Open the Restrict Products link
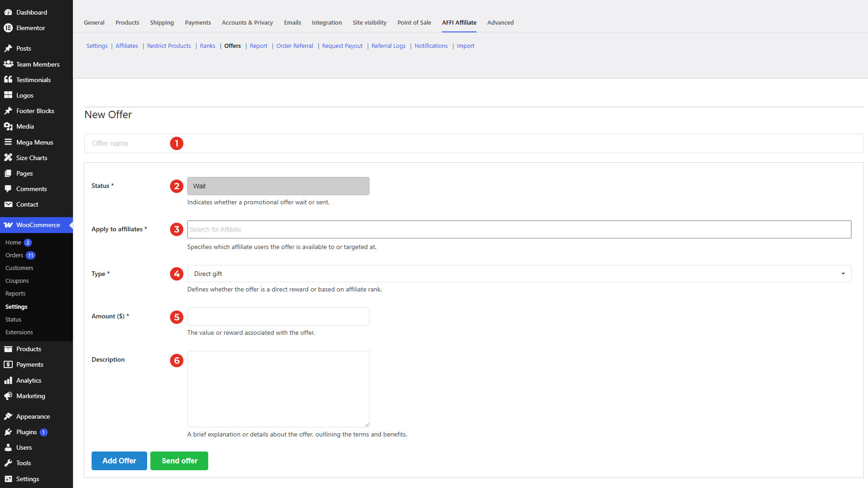 pos(169,46)
